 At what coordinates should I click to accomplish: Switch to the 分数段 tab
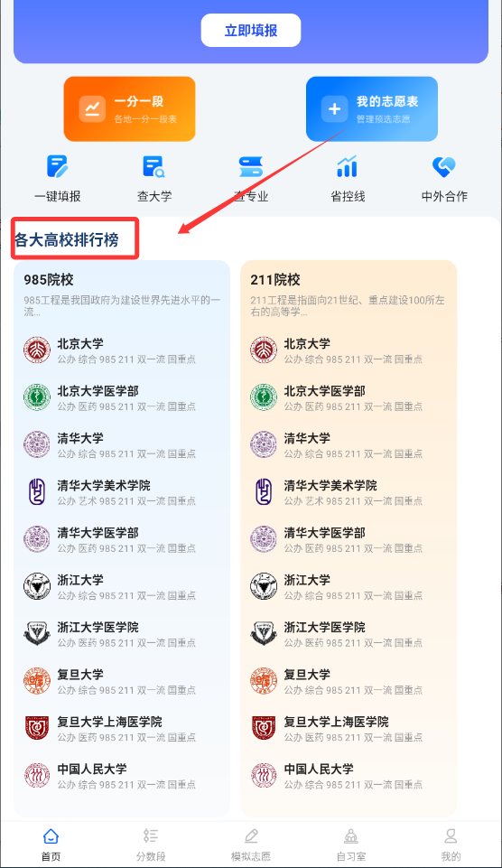tap(151, 845)
